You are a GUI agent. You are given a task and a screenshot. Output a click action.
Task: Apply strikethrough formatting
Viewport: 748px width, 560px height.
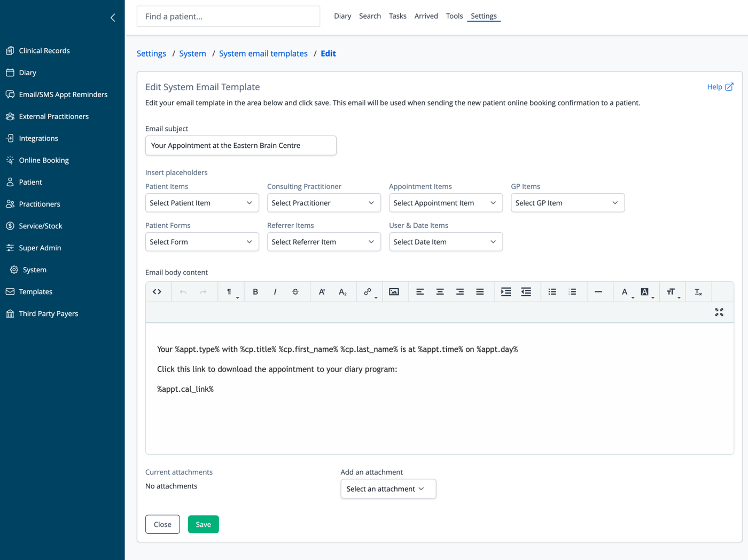click(x=295, y=292)
